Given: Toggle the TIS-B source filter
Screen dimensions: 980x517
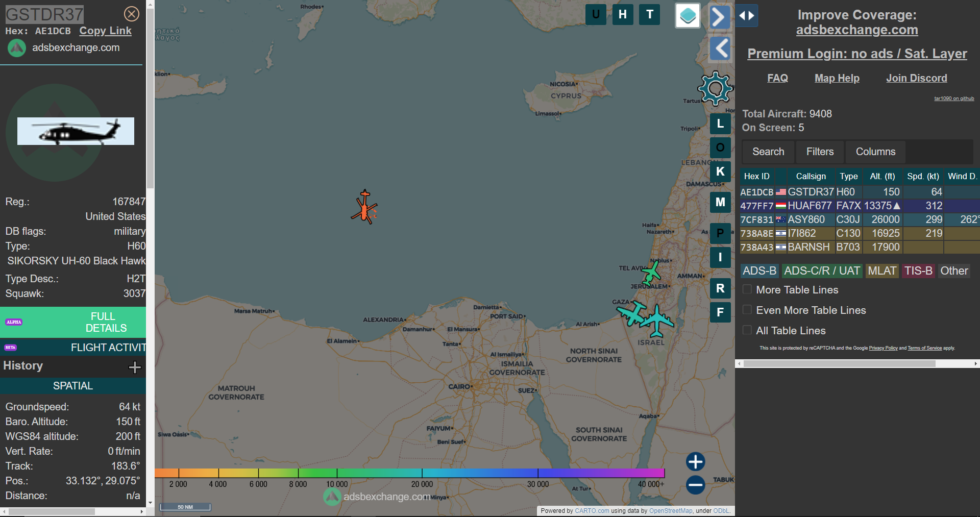Looking at the screenshot, I should pyautogui.click(x=918, y=271).
